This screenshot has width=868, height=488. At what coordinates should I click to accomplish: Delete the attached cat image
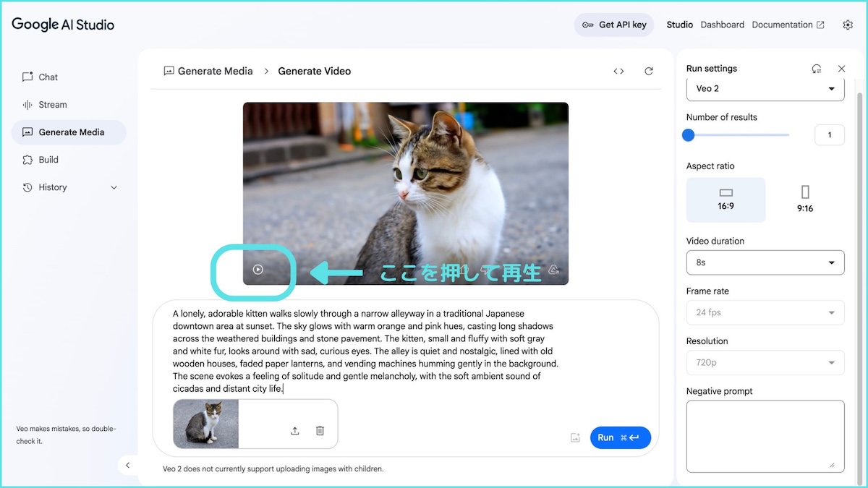320,431
